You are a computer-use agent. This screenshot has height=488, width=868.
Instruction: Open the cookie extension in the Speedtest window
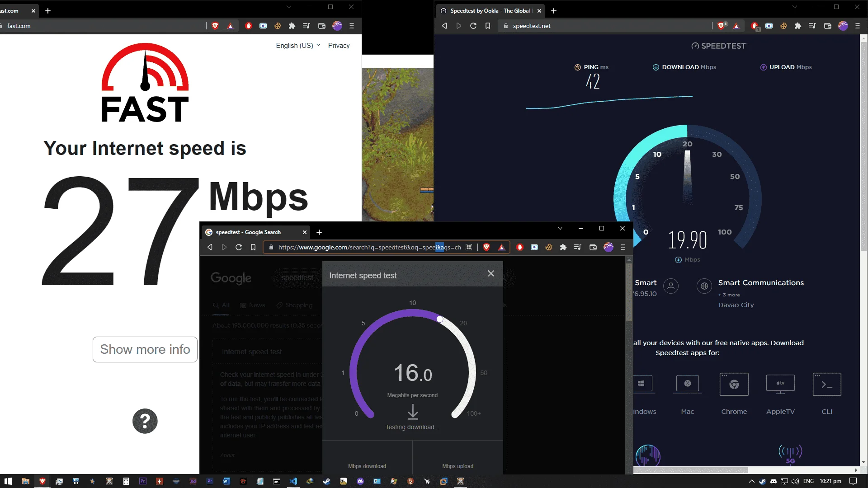click(783, 26)
